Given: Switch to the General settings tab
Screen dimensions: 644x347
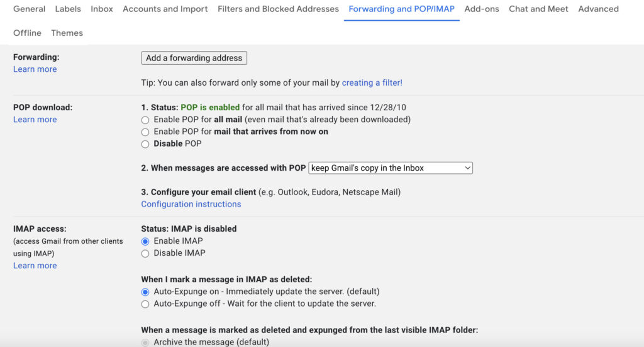Looking at the screenshot, I should (29, 9).
